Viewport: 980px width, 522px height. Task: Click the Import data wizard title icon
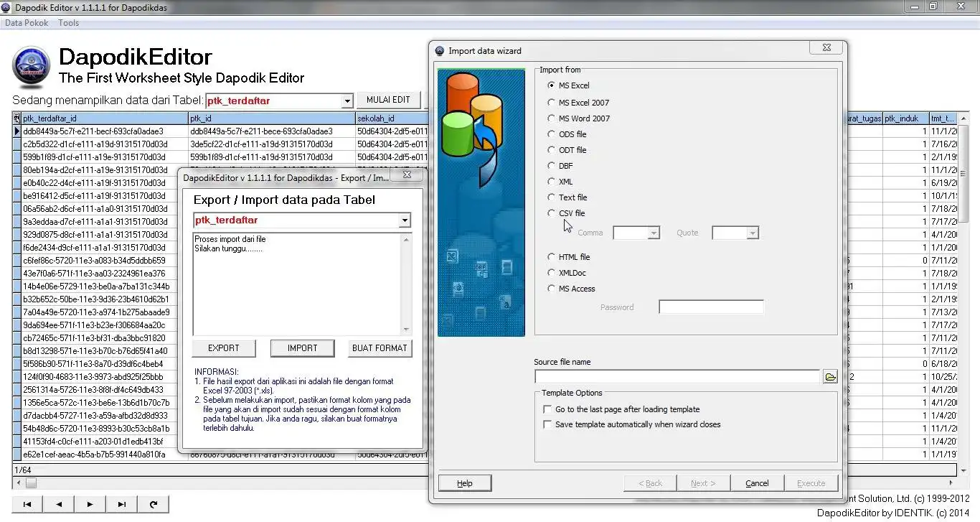pyautogui.click(x=440, y=51)
